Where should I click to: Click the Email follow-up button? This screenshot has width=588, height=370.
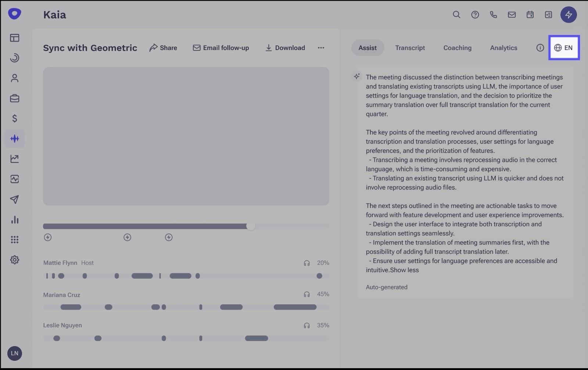(x=221, y=48)
